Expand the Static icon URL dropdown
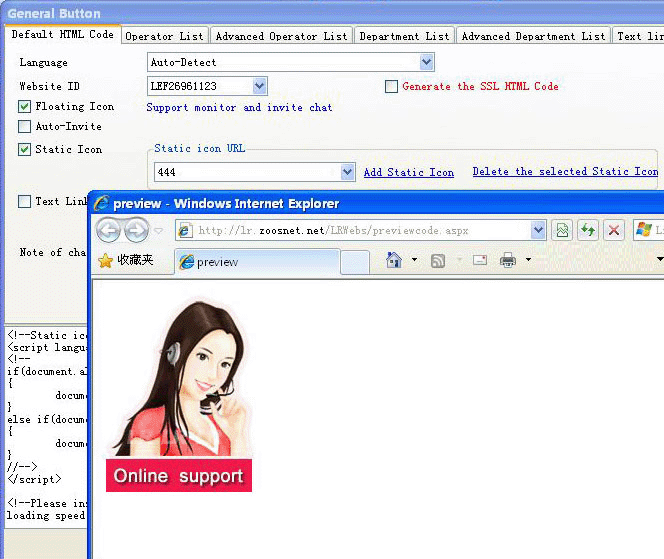The height and width of the screenshot is (559, 664). (x=348, y=172)
